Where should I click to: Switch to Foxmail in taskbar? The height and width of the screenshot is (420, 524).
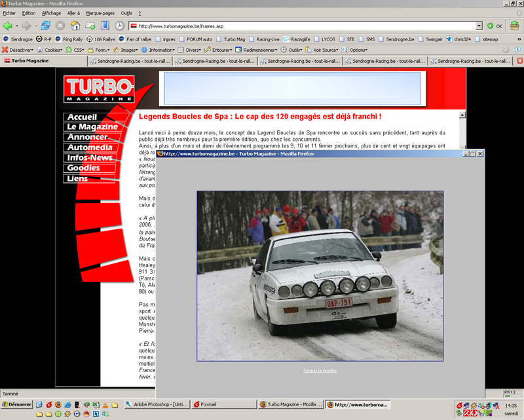tap(224, 404)
